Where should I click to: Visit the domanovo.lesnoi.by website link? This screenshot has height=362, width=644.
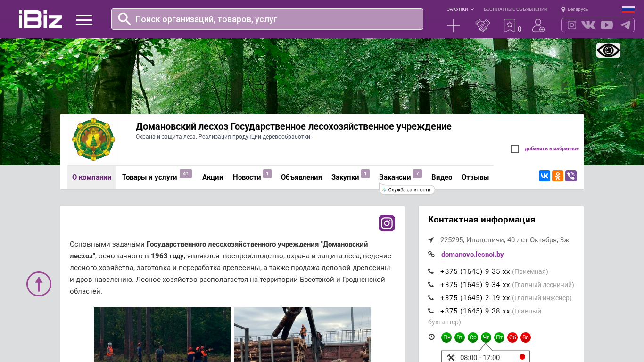(x=472, y=255)
